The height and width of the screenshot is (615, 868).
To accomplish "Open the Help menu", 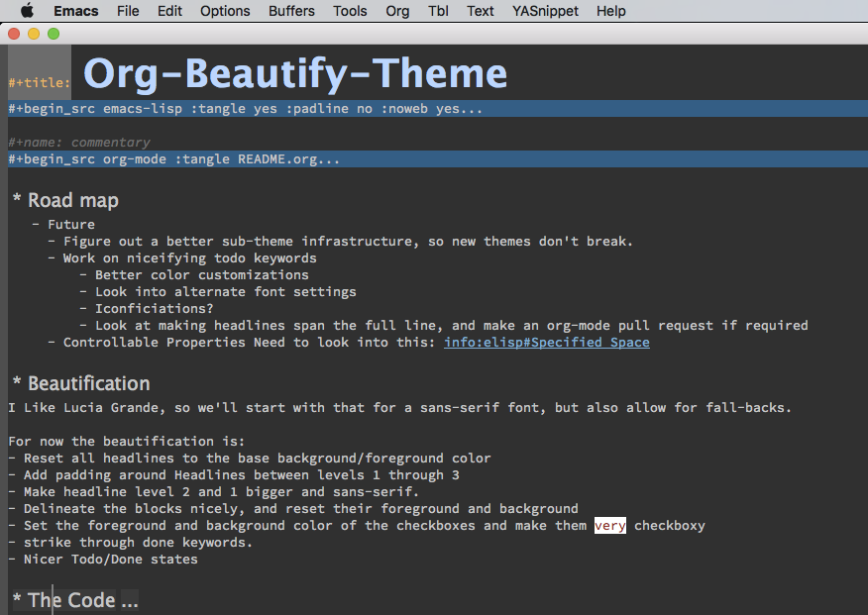I will 610,11.
